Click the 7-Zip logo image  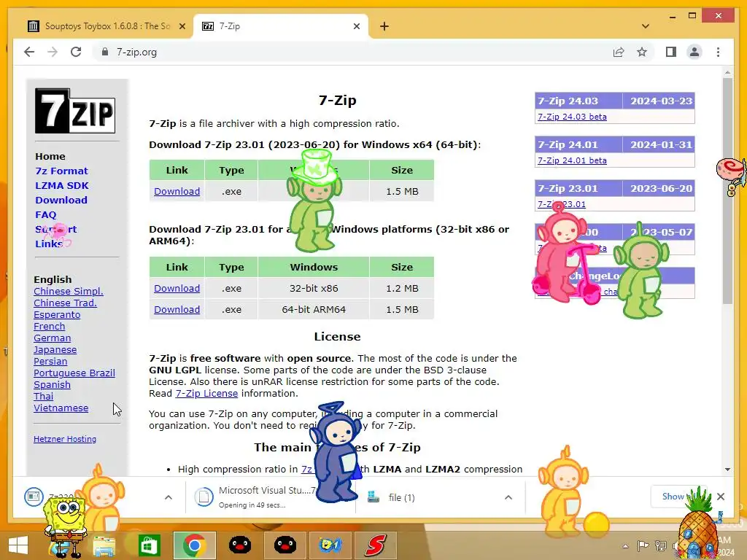click(x=75, y=111)
